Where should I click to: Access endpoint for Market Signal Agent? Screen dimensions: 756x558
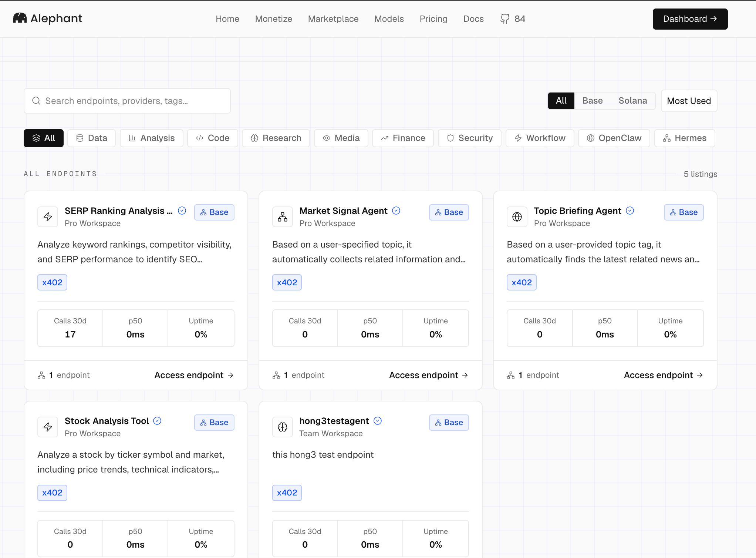pos(429,375)
